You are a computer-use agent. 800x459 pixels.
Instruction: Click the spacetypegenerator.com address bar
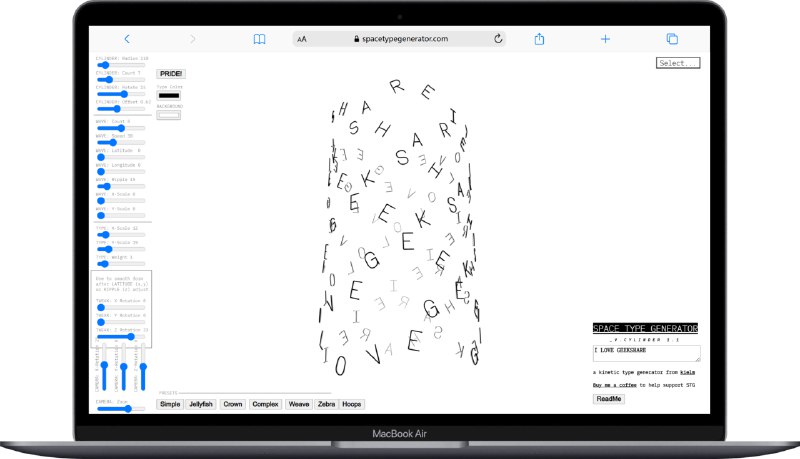point(400,39)
